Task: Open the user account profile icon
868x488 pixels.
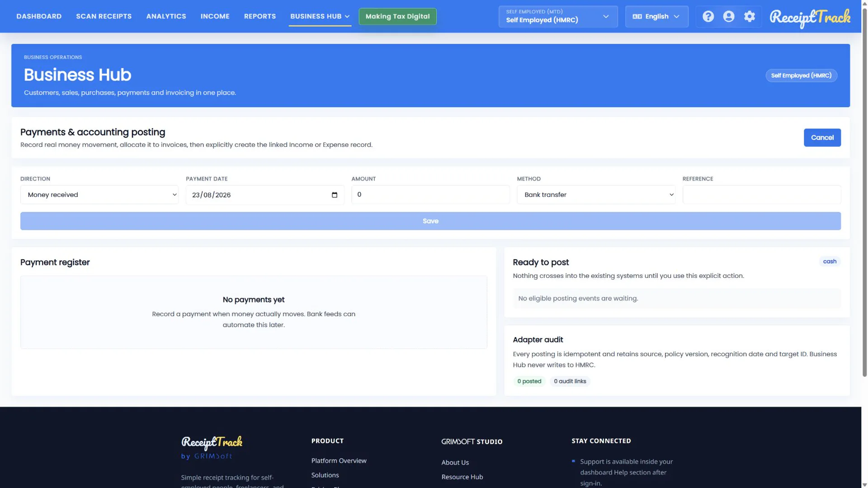Action: tap(729, 17)
